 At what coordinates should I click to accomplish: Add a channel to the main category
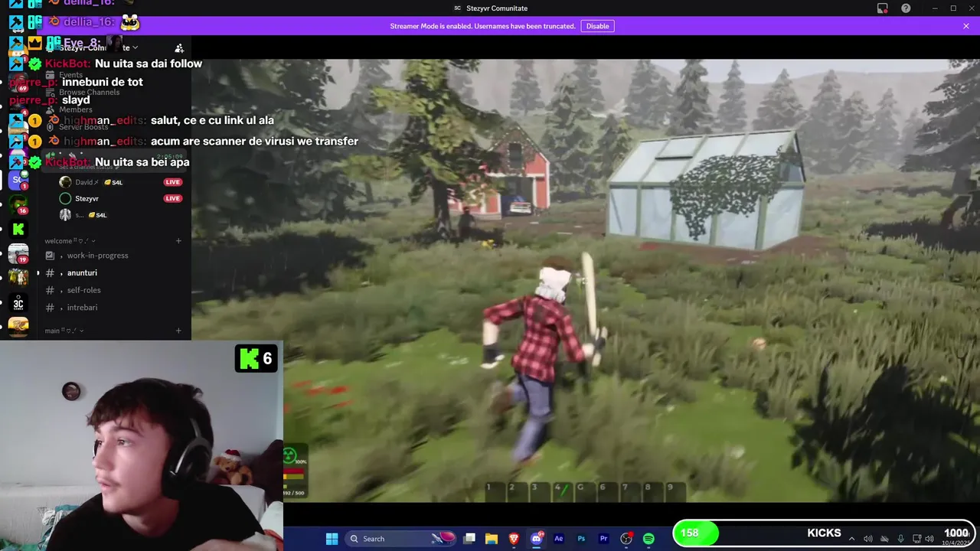[178, 331]
